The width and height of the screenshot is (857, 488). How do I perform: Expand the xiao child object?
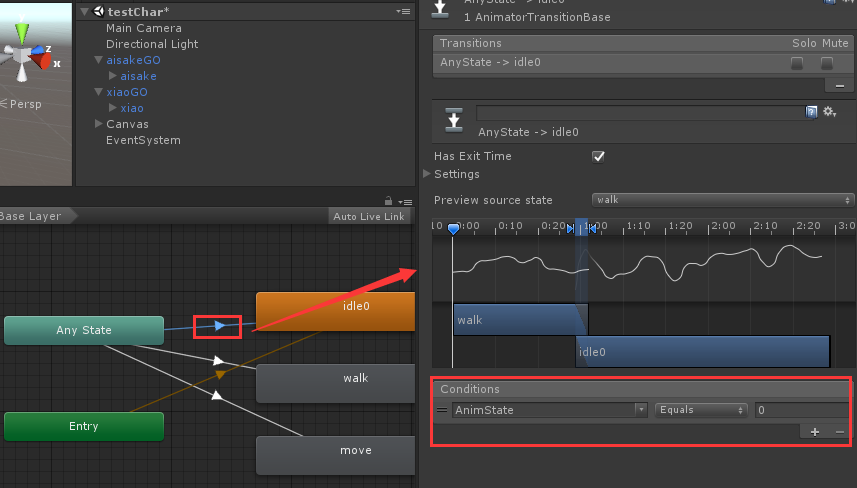click(x=113, y=108)
